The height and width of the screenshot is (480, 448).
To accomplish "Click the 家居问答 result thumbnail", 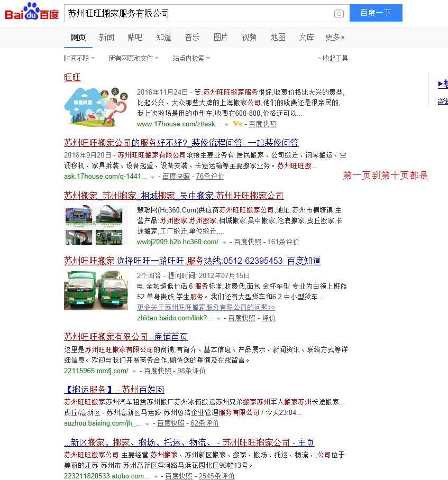I will point(96,107).
